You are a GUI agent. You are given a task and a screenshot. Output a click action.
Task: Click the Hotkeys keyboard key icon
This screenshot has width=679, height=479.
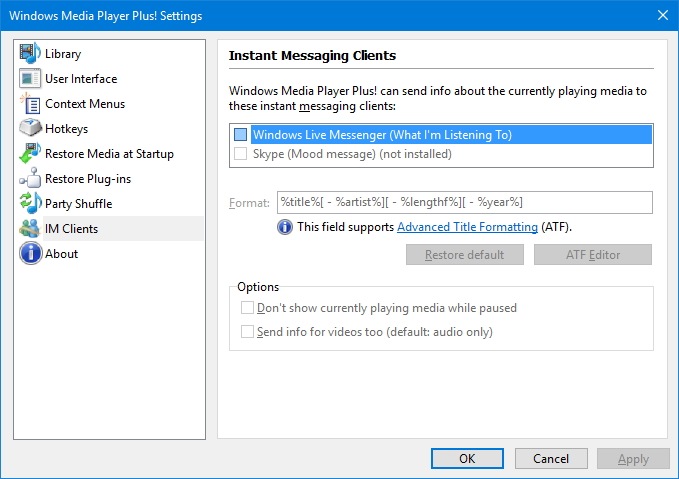30,128
